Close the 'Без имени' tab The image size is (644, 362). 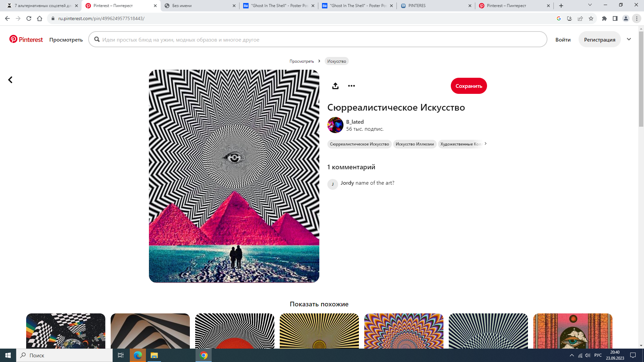click(234, 6)
